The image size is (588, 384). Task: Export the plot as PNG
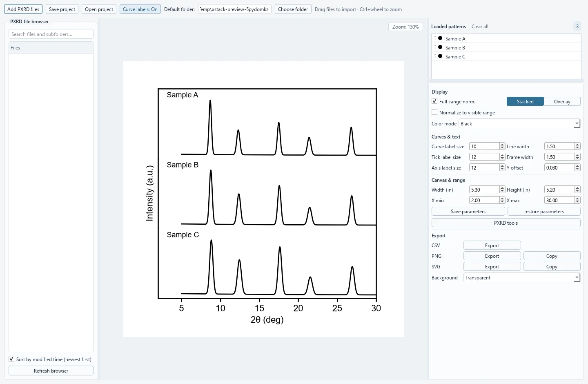(x=492, y=256)
